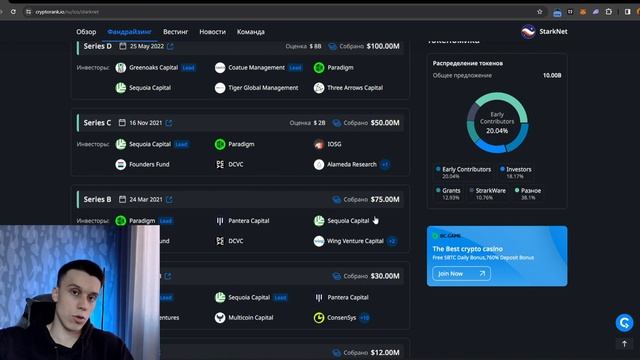
Task: Expand extra investors badge next to Alameda Research
Action: pos(385,164)
